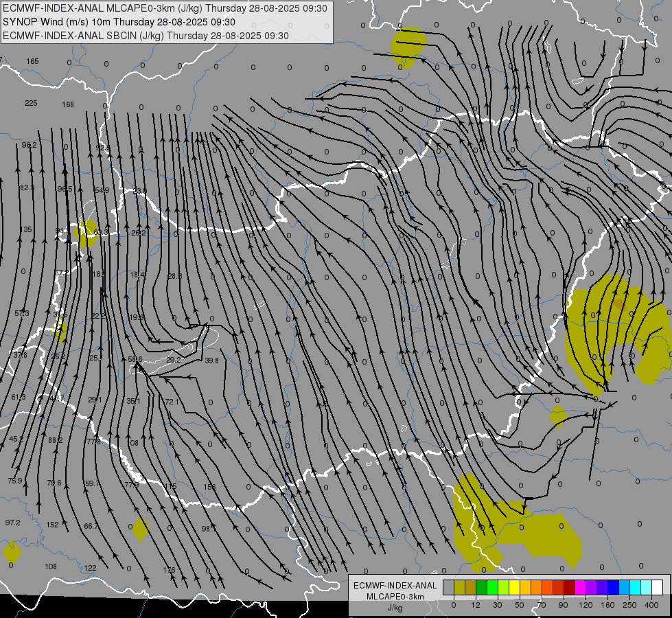
Task: Click the map value 168
Action: (x=68, y=104)
